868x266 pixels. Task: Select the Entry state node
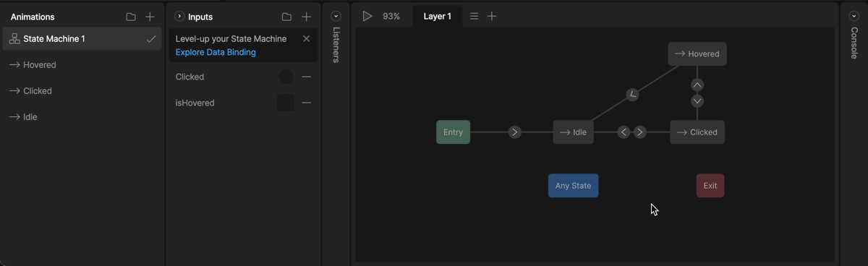(453, 132)
